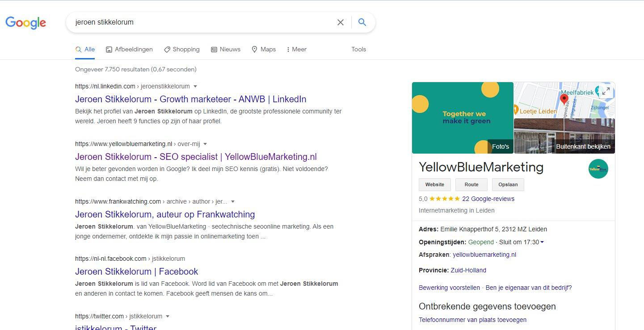This screenshot has width=644, height=330.
Task: Open the Maps search tab
Action: [x=264, y=50]
